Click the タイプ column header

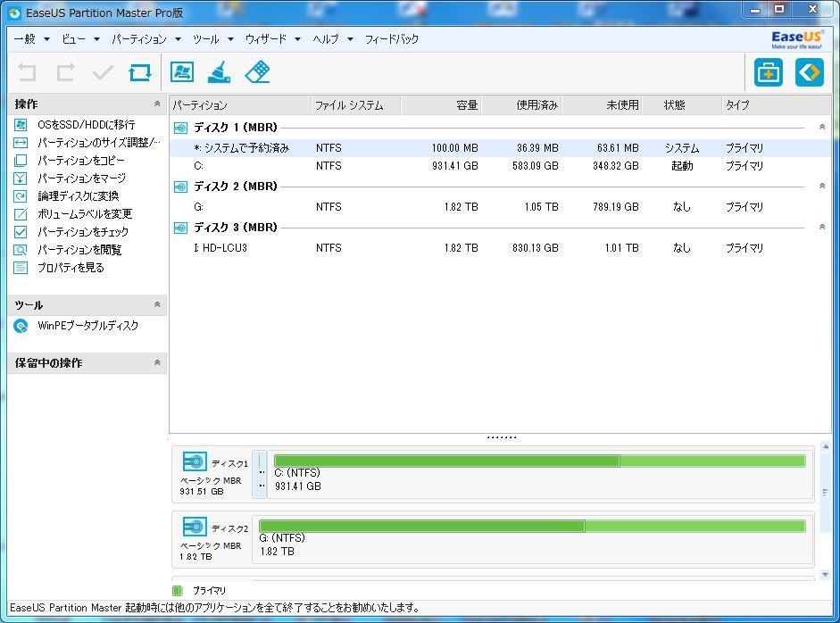pyautogui.click(x=776, y=105)
